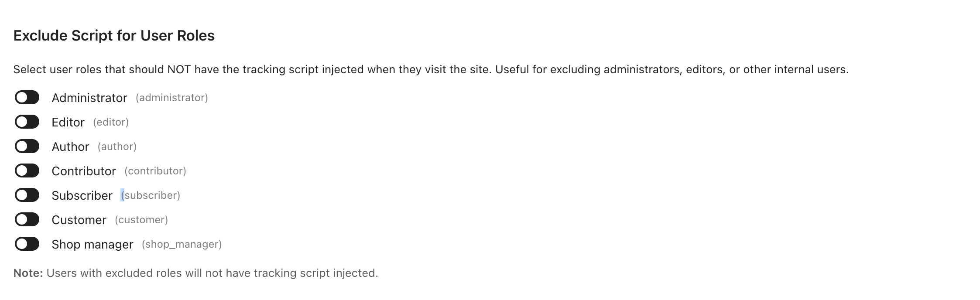Viewport: 980px width, 300px height.
Task: Click the Exclude Script for User Roles heading
Action: (x=114, y=36)
